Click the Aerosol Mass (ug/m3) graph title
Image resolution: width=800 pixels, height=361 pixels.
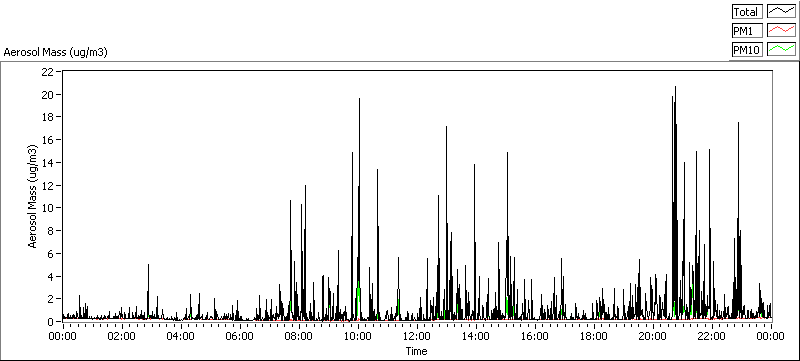coord(55,52)
